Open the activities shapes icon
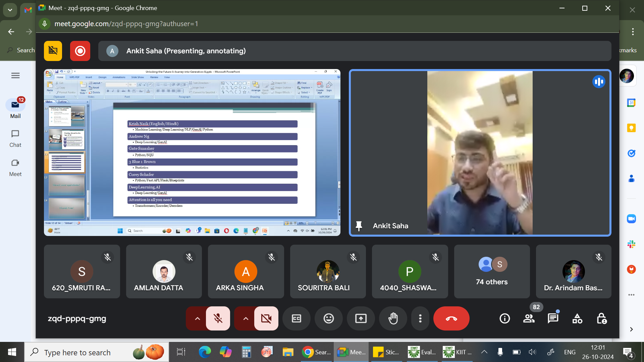Image resolution: width=644 pixels, height=362 pixels. (x=577, y=318)
